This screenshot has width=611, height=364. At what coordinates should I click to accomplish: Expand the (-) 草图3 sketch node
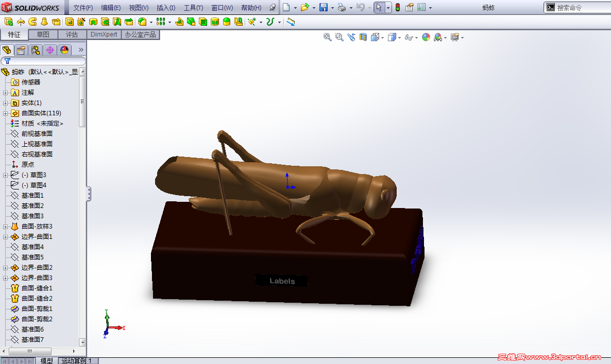(x=5, y=175)
